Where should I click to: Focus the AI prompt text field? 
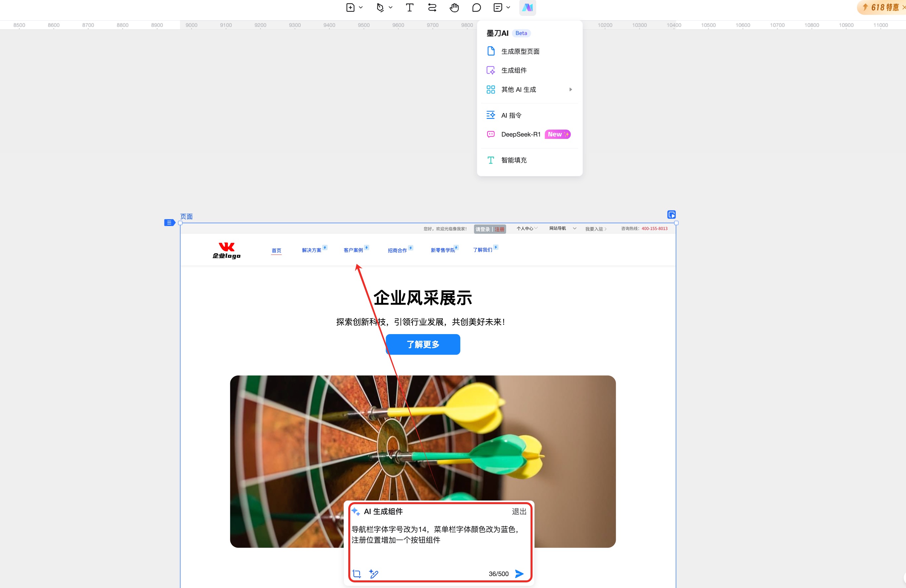point(439,544)
